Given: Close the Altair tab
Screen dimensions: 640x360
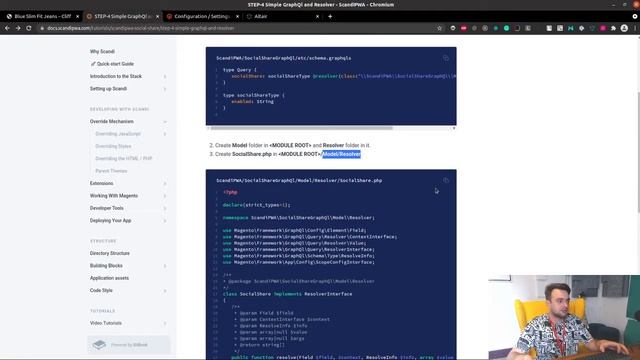Looking at the screenshot, I should [x=318, y=16].
